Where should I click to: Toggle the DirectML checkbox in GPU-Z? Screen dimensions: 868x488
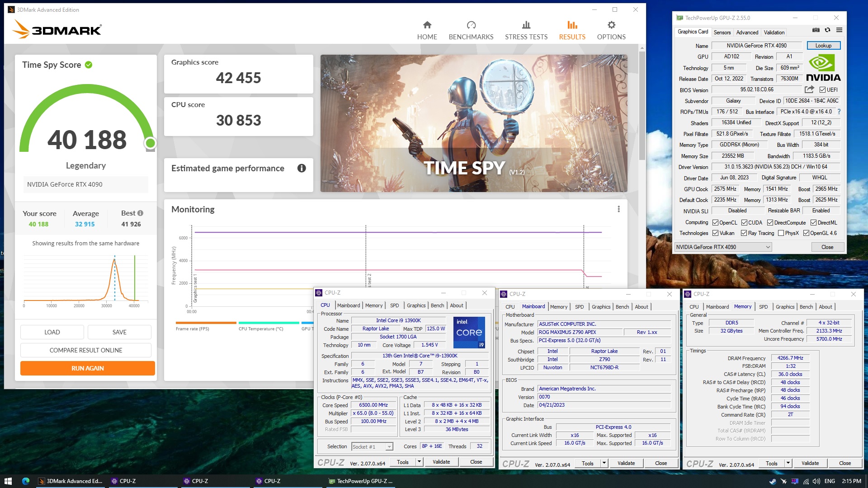pos(813,223)
